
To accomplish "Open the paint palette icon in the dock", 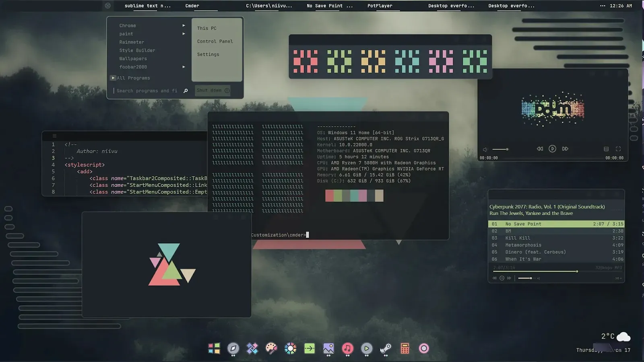I will (271, 348).
